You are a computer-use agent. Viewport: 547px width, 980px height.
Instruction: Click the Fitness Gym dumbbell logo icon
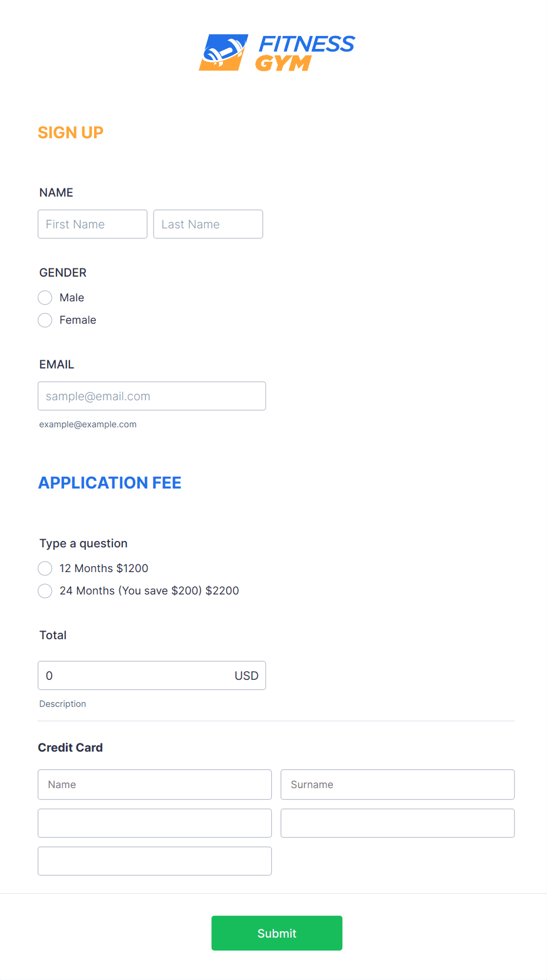click(223, 52)
